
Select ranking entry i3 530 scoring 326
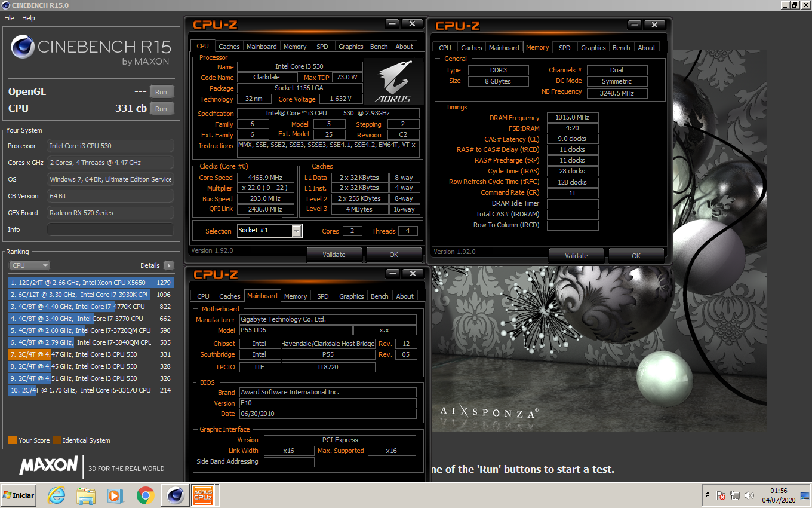pyautogui.click(x=91, y=378)
